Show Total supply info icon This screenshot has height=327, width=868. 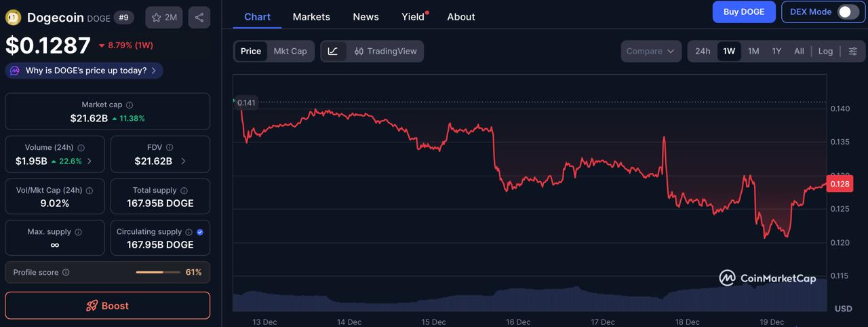pyautogui.click(x=184, y=191)
